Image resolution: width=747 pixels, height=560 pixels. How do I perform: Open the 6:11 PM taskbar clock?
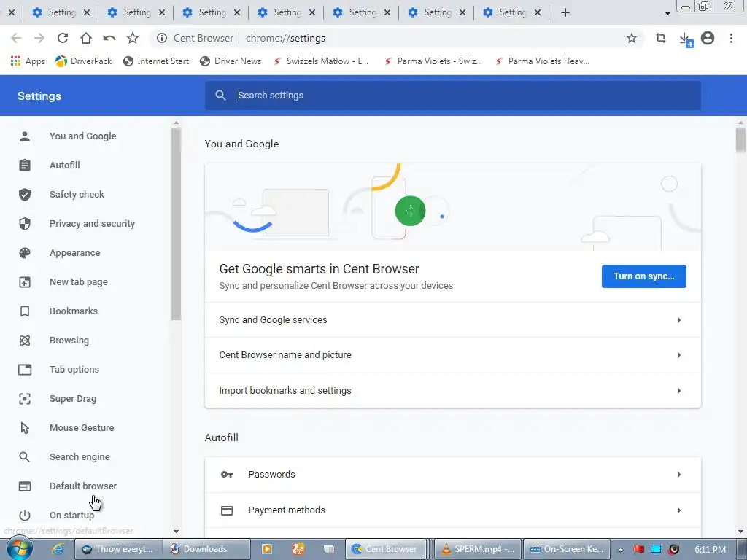point(710,550)
